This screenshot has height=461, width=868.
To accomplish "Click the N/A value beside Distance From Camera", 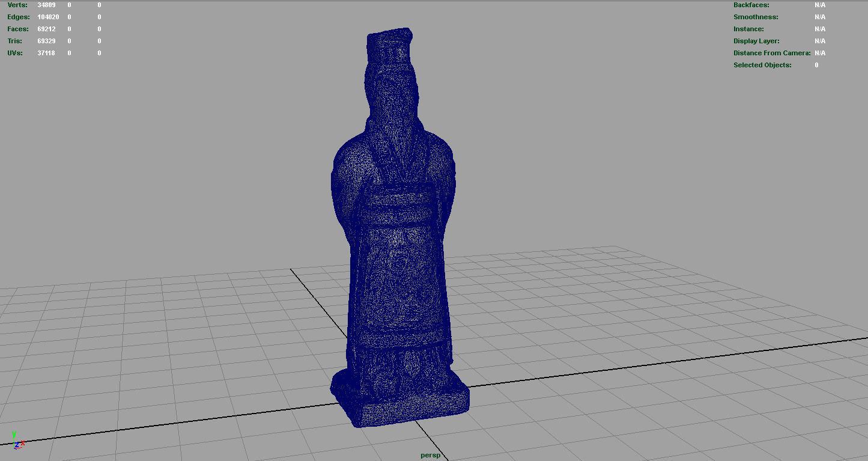I will (x=820, y=53).
